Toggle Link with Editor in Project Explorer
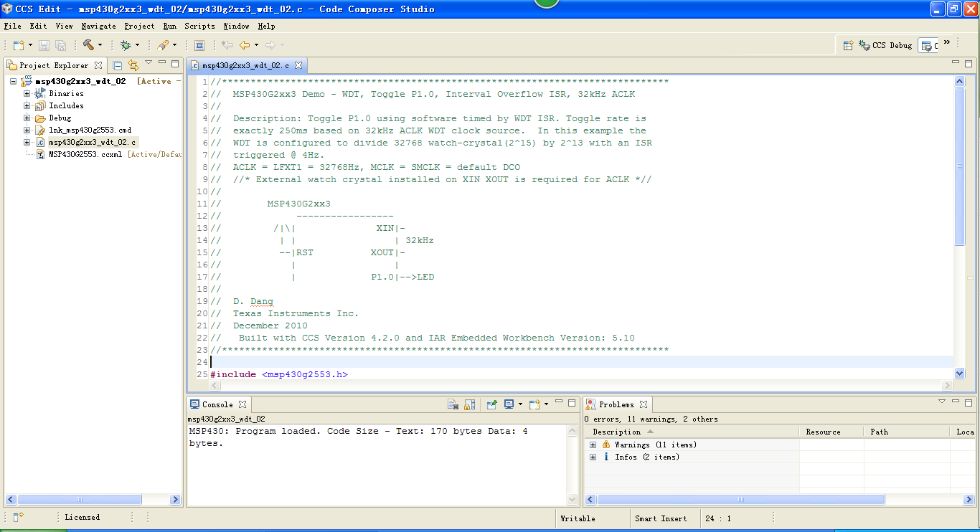This screenshot has height=532, width=980. [133, 65]
